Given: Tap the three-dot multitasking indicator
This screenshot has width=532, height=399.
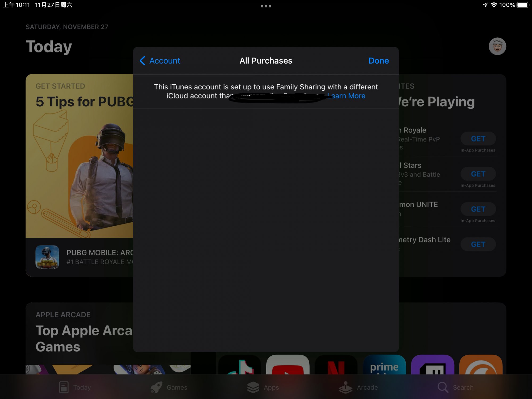Looking at the screenshot, I should tap(266, 6).
